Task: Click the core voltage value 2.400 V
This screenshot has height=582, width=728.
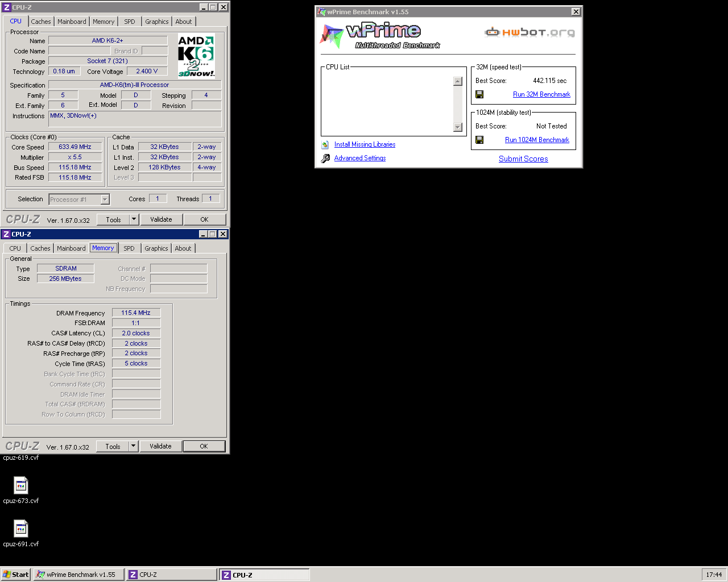Action: click(x=147, y=71)
